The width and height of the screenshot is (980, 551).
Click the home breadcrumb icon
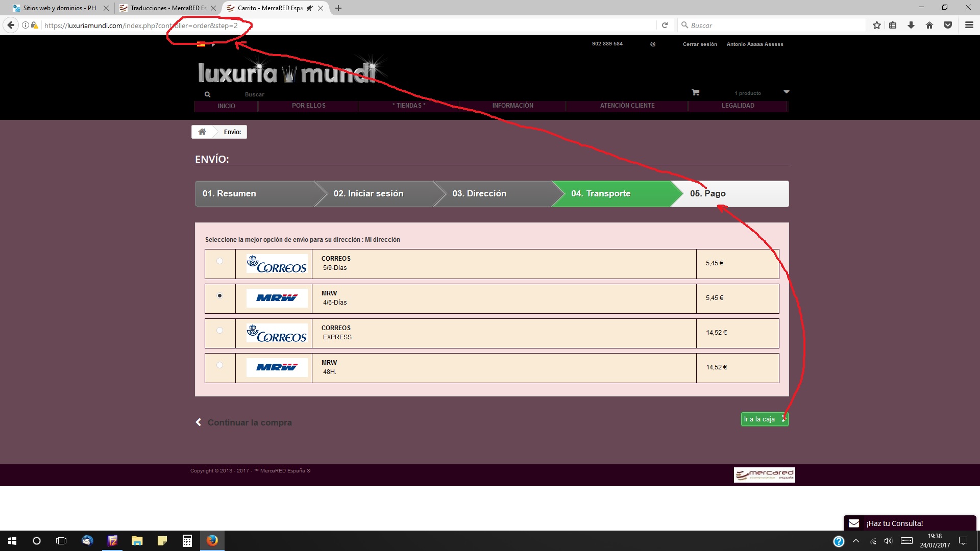point(202,132)
